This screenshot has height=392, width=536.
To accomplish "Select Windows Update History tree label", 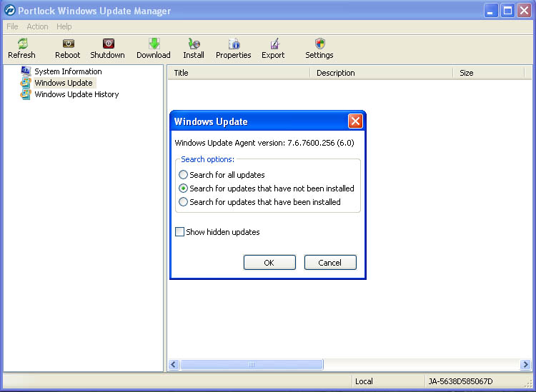I will pyautogui.click(x=76, y=94).
